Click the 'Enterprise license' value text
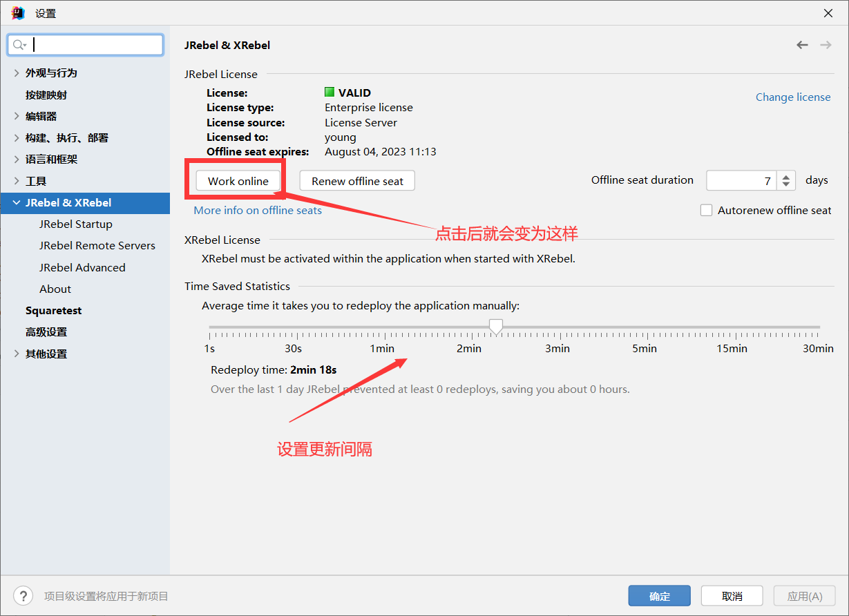Screen dimensions: 849x616 click(369, 107)
